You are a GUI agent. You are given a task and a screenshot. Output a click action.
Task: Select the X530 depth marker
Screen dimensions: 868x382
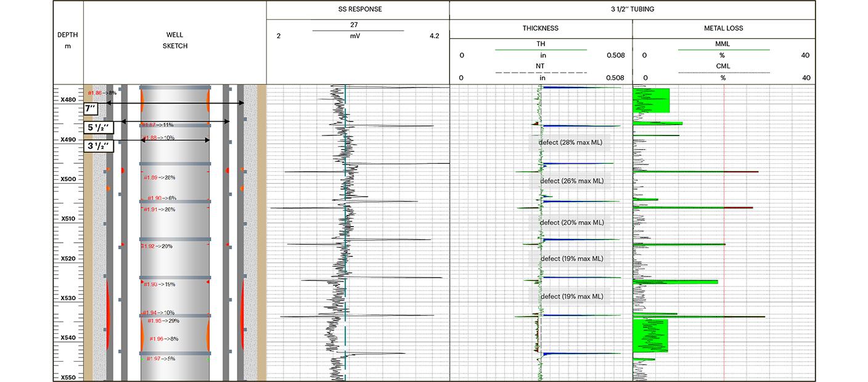click(x=68, y=298)
